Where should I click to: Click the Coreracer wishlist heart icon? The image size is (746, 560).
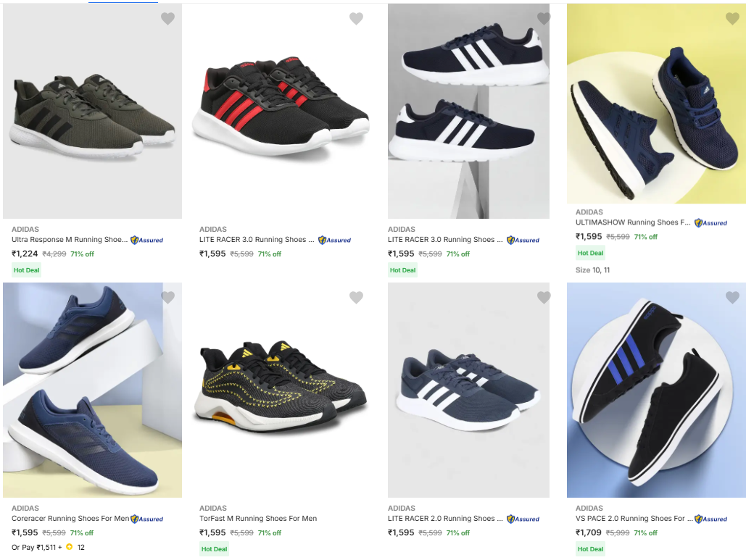pos(167,298)
